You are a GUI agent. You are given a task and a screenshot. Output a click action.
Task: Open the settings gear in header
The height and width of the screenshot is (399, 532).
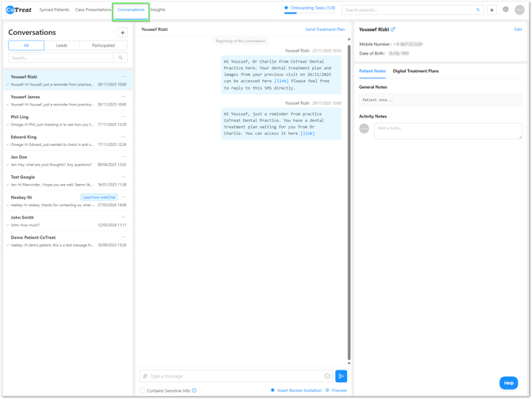tap(506, 10)
